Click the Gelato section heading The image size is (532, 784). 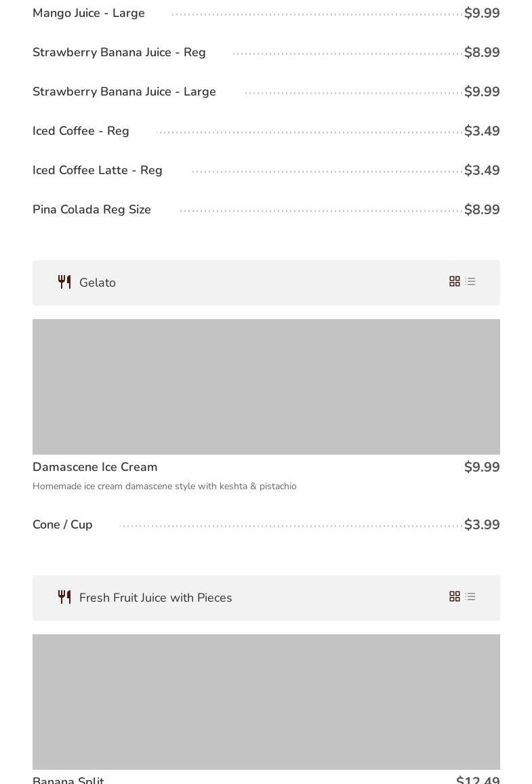[98, 283]
